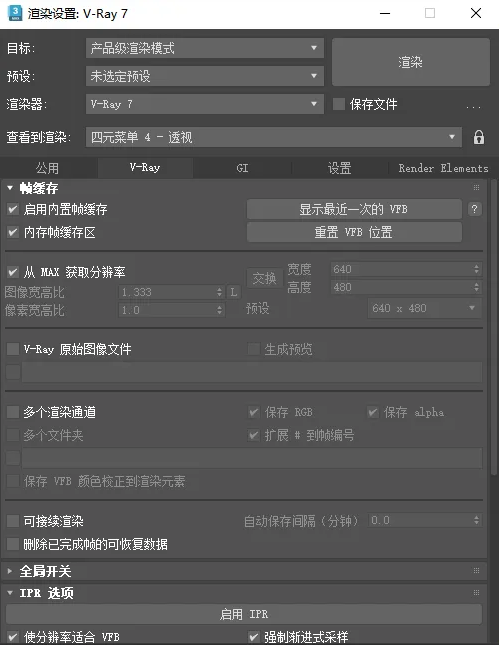Click the 宽度 spinner arrows
The image size is (499, 645).
(476, 269)
